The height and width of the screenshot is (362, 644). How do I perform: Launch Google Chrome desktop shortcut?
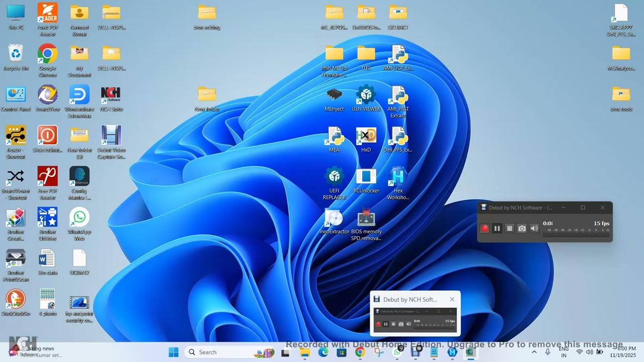(x=47, y=60)
